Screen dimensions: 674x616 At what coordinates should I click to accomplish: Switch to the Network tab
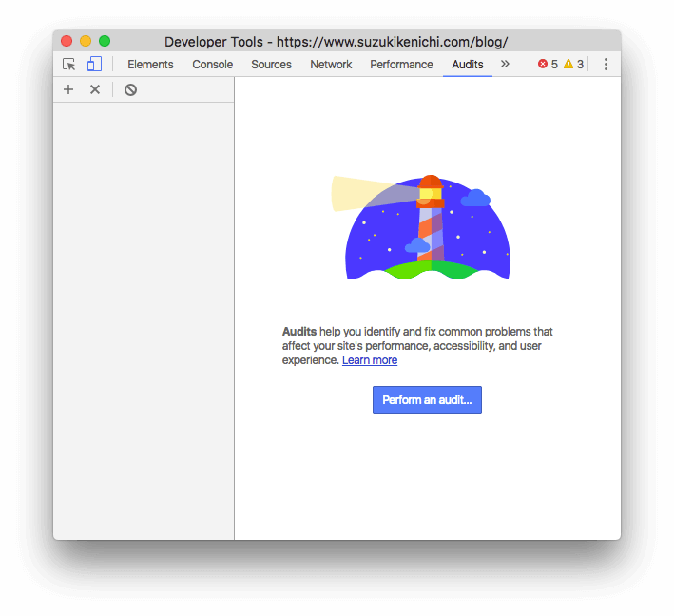(331, 65)
